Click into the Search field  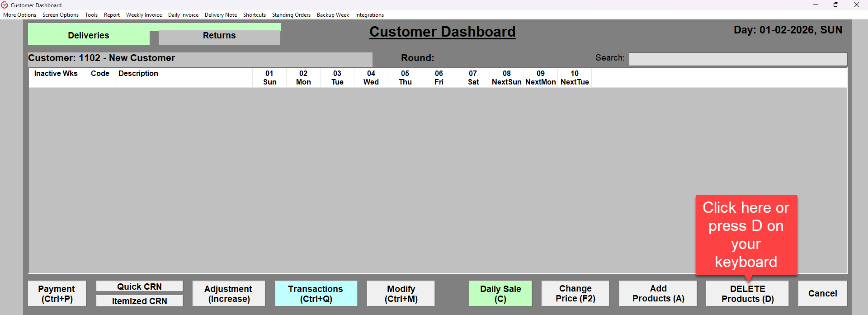coord(738,59)
